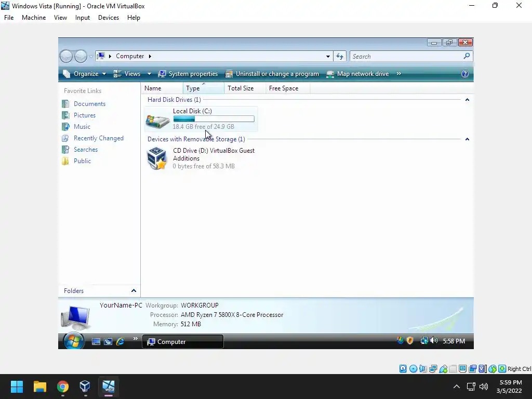Click the search magnifier icon
Viewport: 532px width, 399px height.
pyautogui.click(x=467, y=56)
